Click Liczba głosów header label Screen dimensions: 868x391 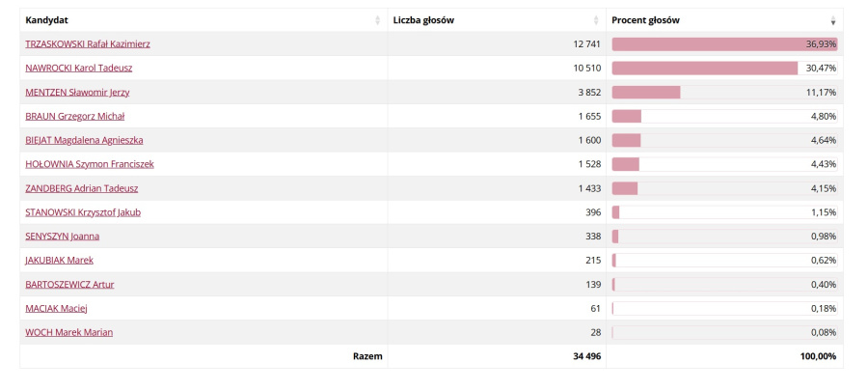(423, 20)
